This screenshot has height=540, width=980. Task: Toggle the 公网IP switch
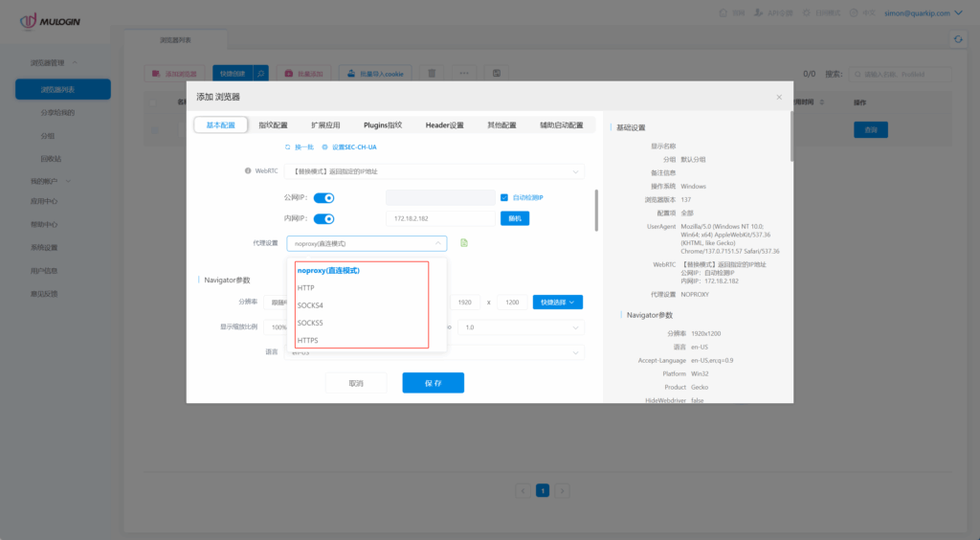click(x=323, y=198)
